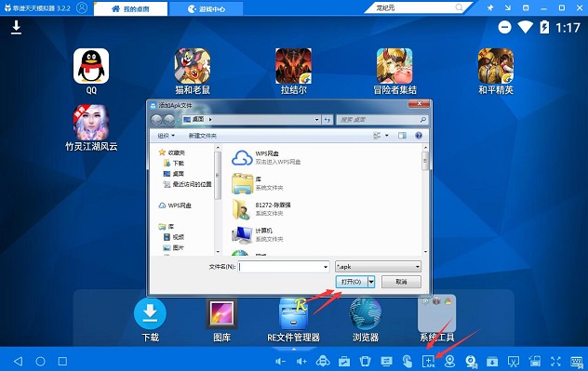
Task: Open the *.apk file type dropdown
Action: tap(378, 267)
